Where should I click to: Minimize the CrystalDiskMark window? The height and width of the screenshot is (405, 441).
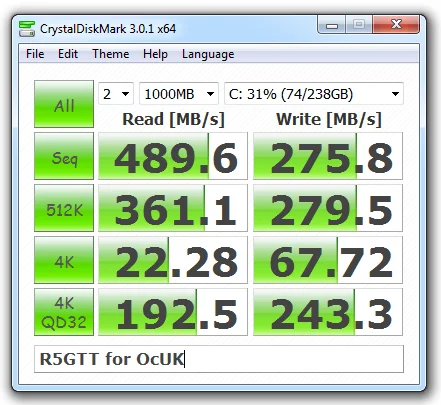(332, 25)
